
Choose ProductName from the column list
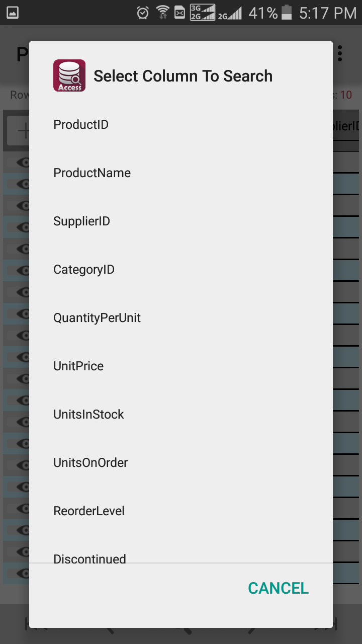92,173
